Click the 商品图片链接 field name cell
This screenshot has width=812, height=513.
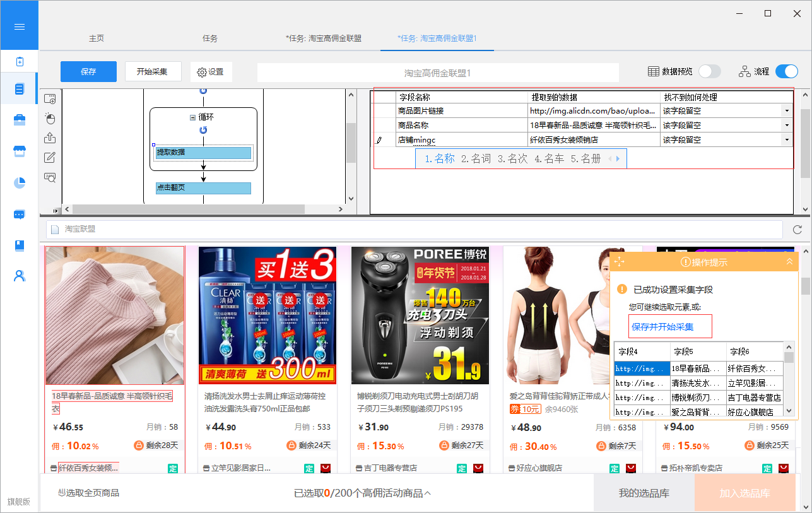(462, 110)
